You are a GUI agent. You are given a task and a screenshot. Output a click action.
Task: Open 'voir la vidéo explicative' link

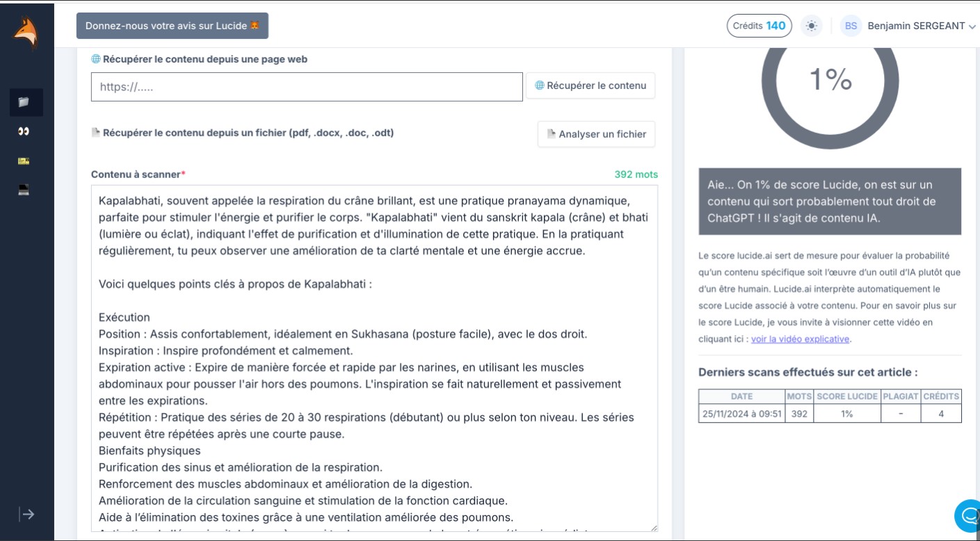800,339
